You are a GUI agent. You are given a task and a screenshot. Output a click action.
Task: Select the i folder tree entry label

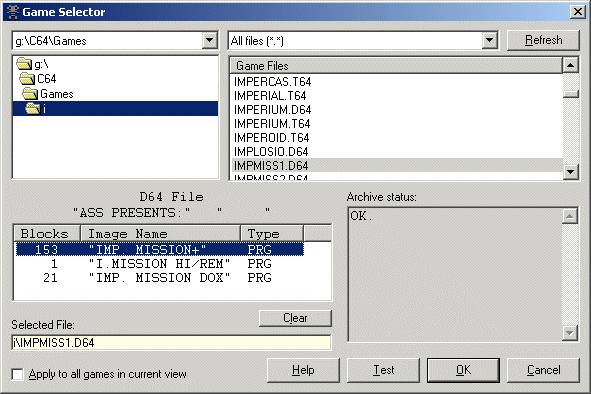pos(44,109)
